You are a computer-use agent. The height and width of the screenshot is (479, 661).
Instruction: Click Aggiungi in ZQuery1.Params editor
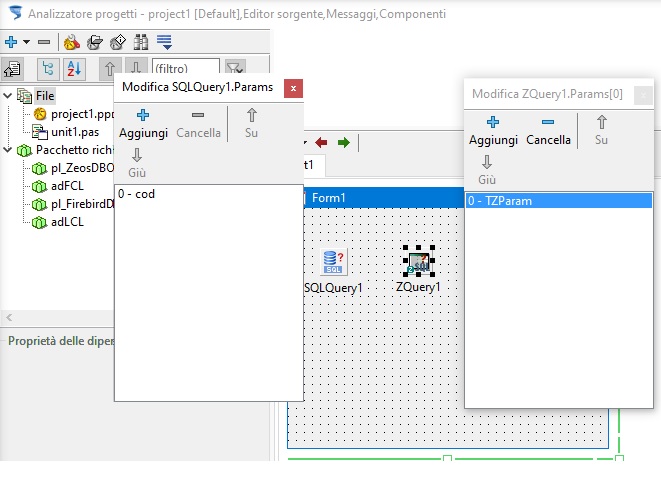point(493,131)
